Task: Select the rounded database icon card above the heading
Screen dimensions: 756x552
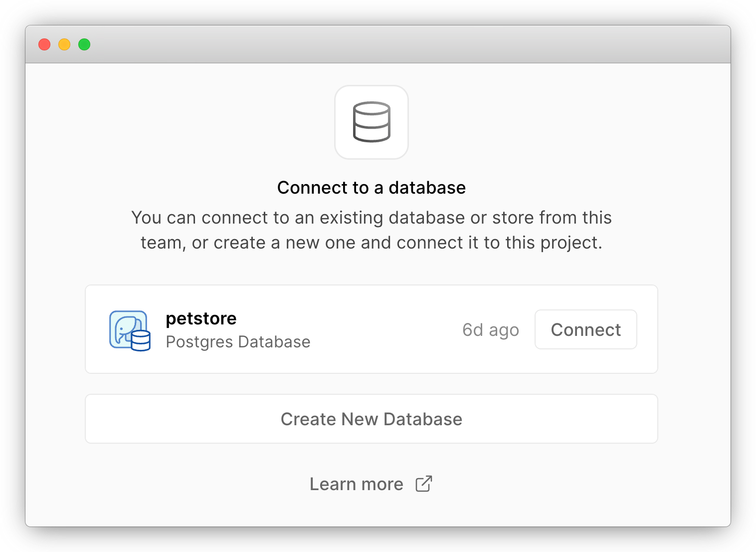Action: pos(371,122)
